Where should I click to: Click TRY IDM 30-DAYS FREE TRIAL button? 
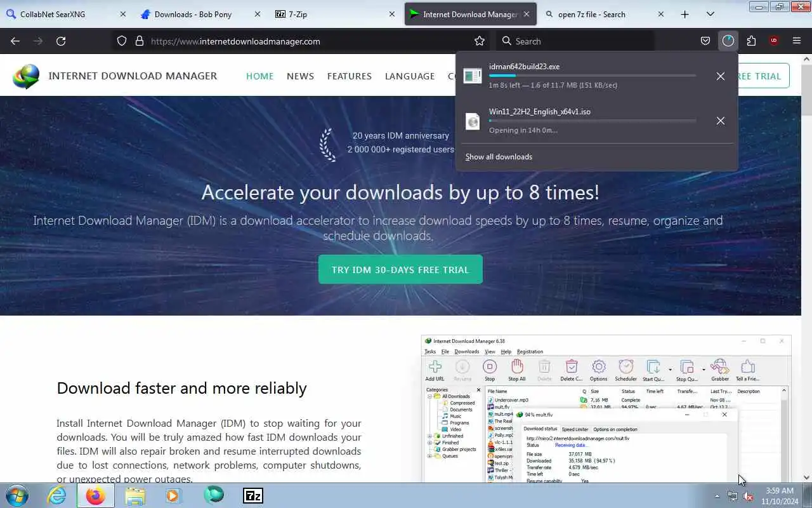click(x=400, y=269)
